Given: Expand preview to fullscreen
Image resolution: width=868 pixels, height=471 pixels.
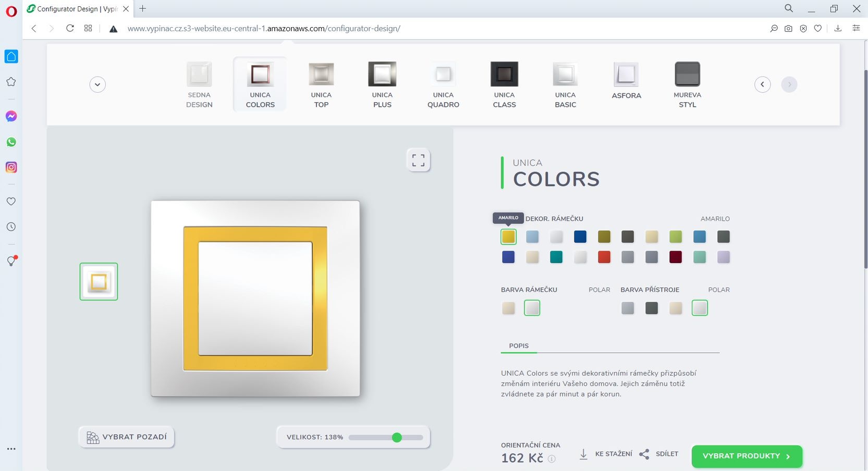Looking at the screenshot, I should (418, 160).
